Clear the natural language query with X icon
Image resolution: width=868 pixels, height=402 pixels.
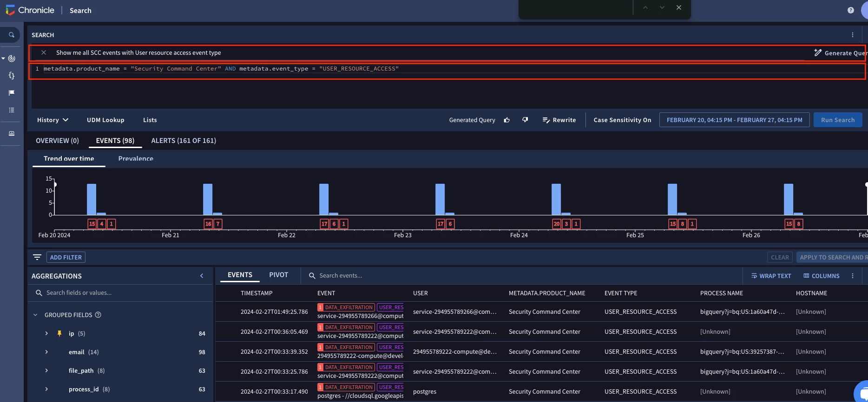(x=44, y=52)
